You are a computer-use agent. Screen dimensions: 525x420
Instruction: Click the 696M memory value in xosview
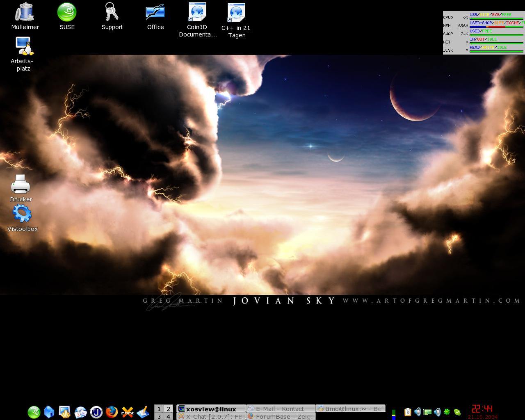[463, 25]
